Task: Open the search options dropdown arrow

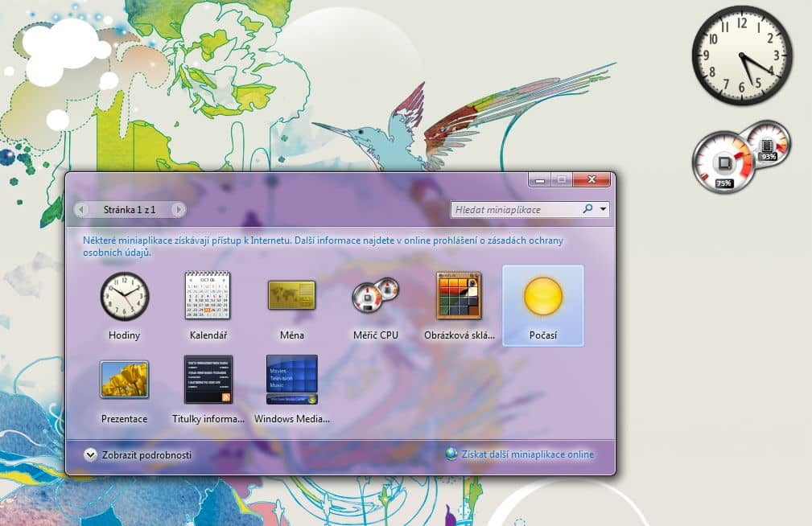Action: [x=604, y=209]
